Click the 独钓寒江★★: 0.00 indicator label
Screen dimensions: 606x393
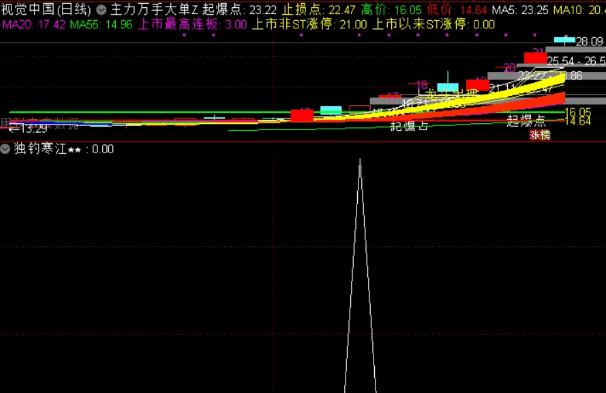point(64,149)
